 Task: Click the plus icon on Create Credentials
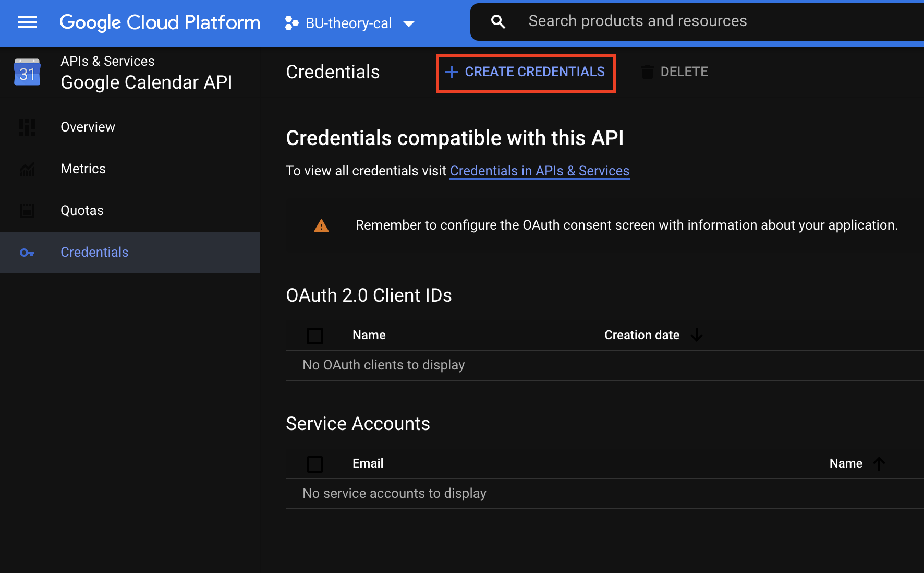pos(452,72)
